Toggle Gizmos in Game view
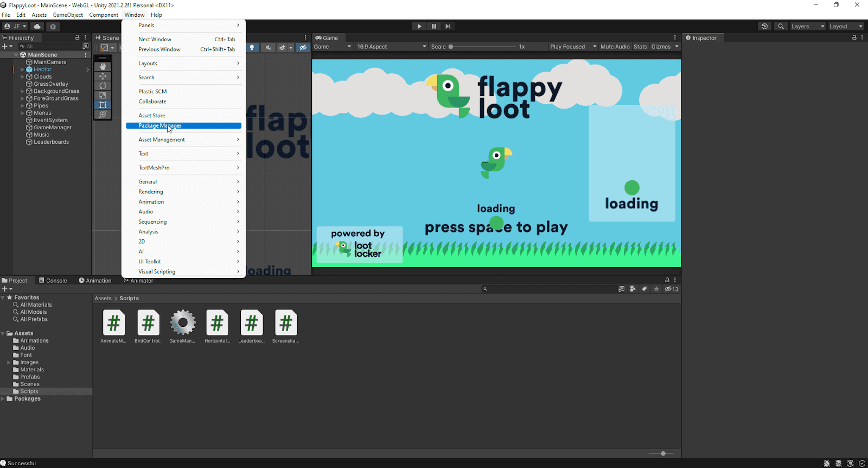The image size is (868, 468). point(661,47)
